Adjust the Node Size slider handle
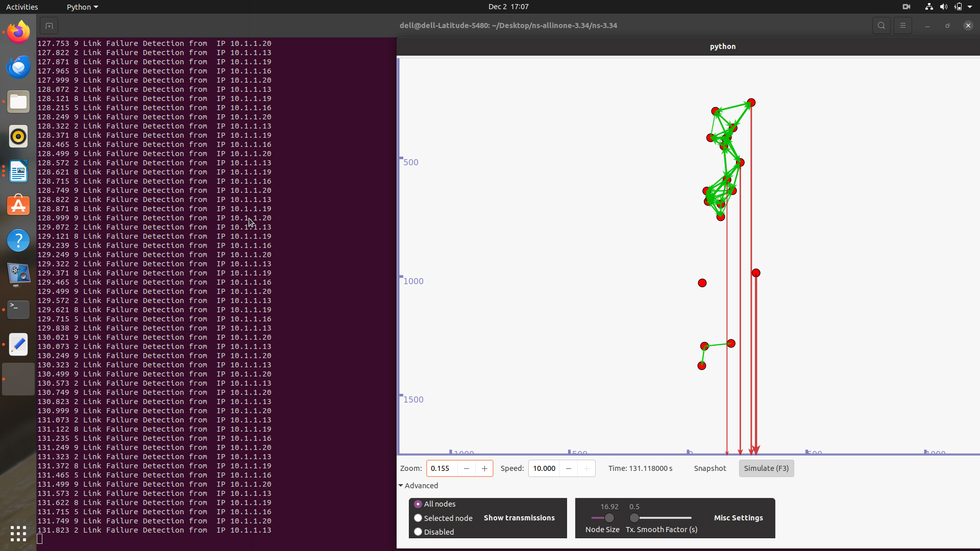 click(609, 518)
